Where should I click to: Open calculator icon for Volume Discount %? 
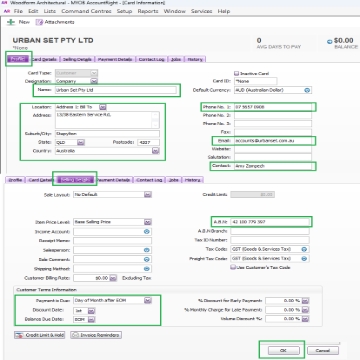(x=305, y=319)
